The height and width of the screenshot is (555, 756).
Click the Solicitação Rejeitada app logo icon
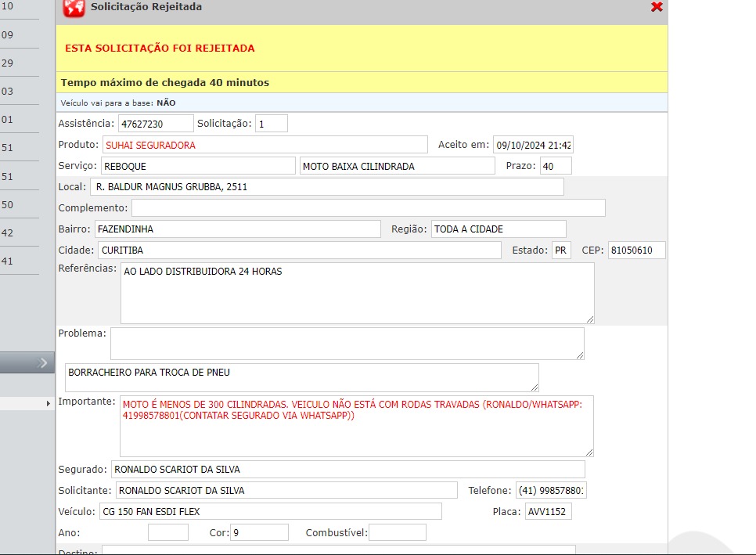pyautogui.click(x=74, y=8)
